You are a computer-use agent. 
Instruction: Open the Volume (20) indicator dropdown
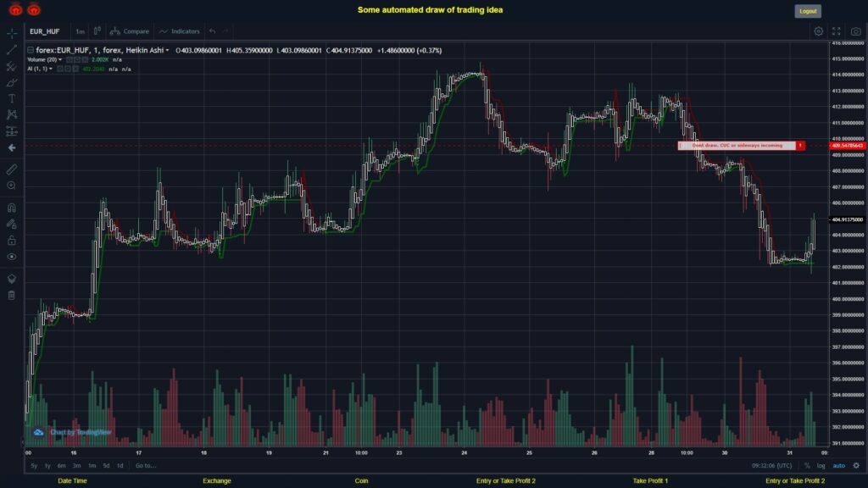60,60
